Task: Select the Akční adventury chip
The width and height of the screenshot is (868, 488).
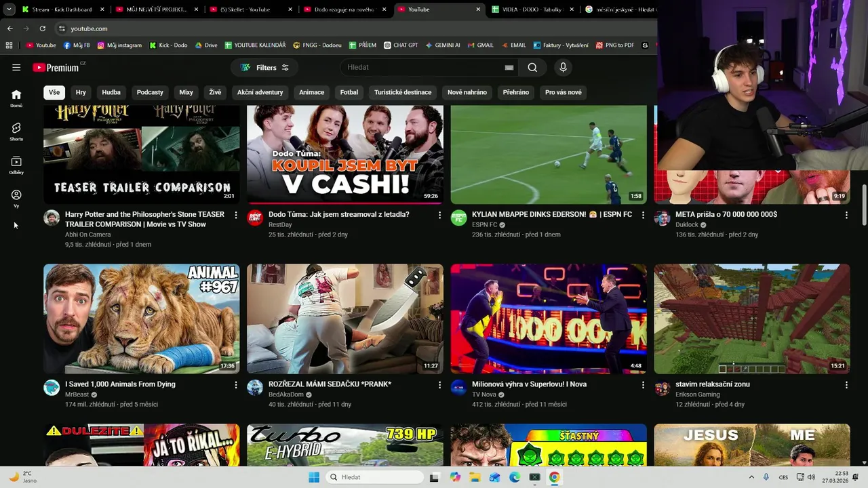Action: pos(260,92)
